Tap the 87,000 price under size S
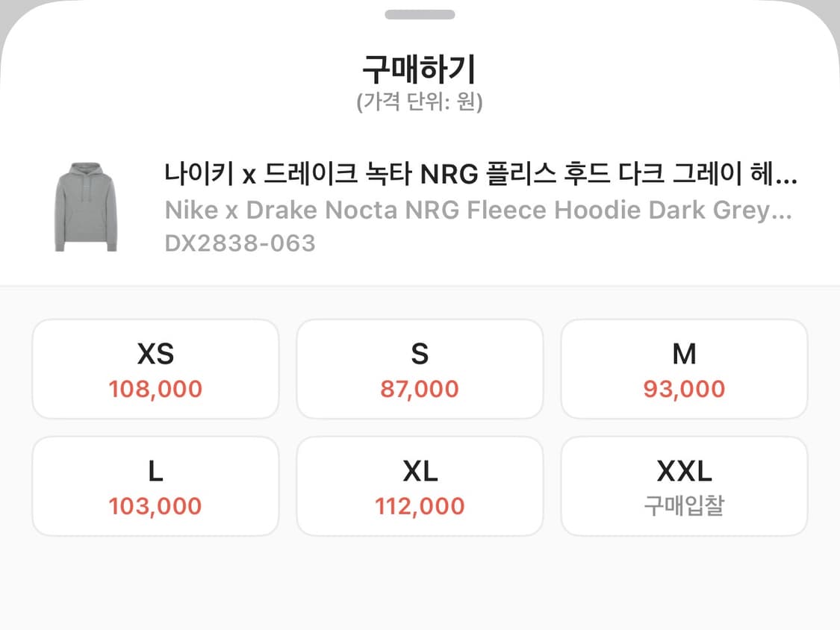Viewport: 840px width, 630px height. point(420,388)
